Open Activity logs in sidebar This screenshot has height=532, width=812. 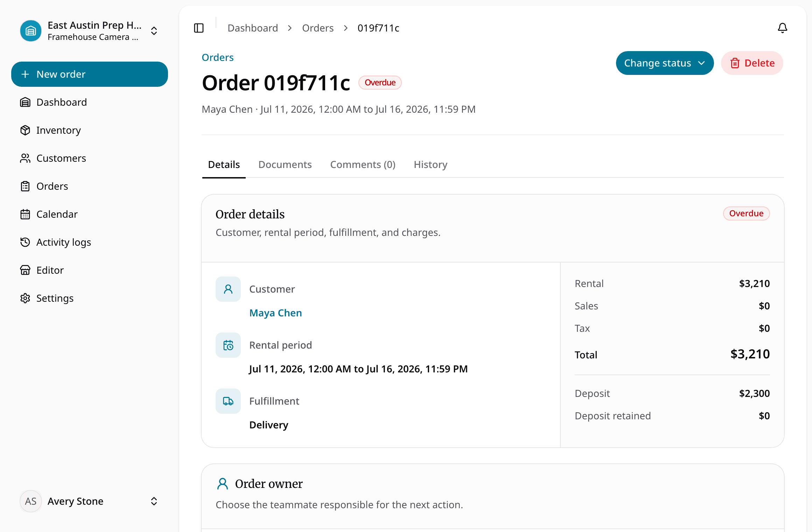[x=90, y=242]
